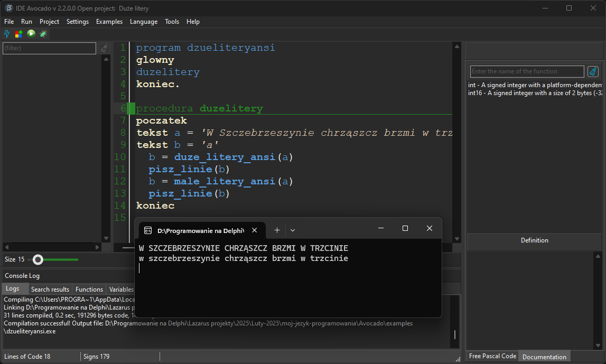The height and width of the screenshot is (364, 606).
Task: Start debugging with the bug icon
Action: (43, 34)
